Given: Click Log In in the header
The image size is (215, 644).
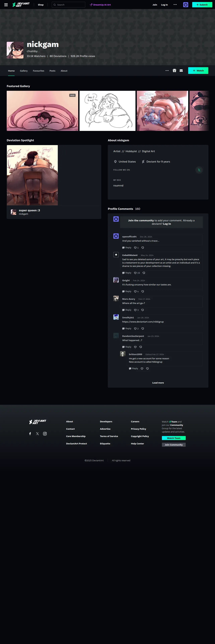Looking at the screenshot, I should tap(164, 5).
